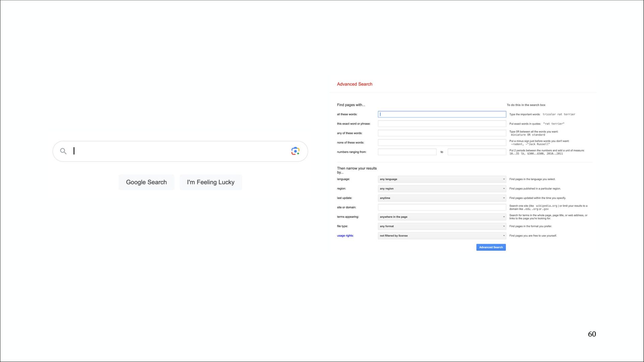Click the 'this exact word or phrase' field
The image size is (644, 362).
tap(442, 124)
